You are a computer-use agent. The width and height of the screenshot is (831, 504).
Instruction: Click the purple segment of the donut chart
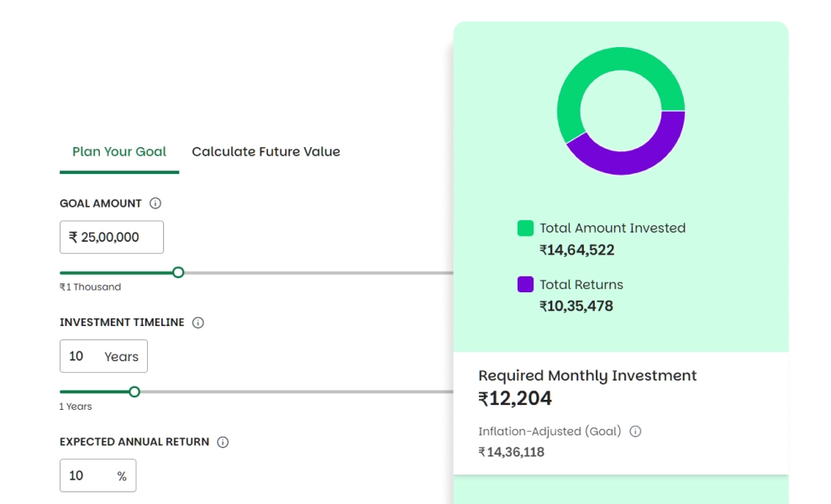[x=640, y=155]
